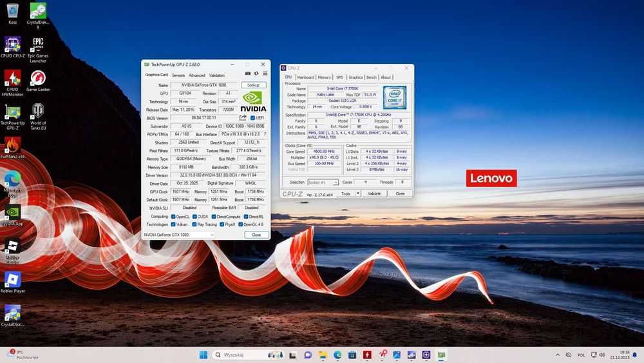The width and height of the screenshot is (644, 363).
Task: Switch to the Advanced tab in GPU-Z
Action: (196, 75)
